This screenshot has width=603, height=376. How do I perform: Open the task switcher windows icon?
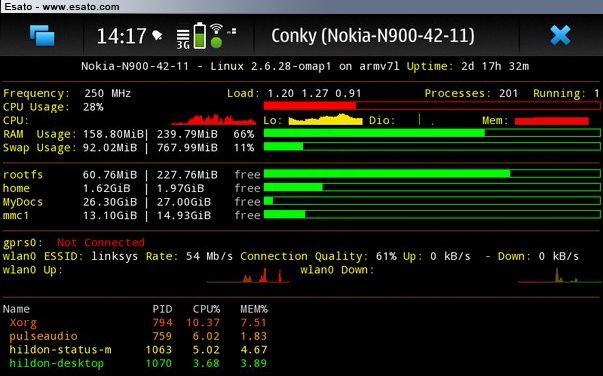(x=42, y=35)
